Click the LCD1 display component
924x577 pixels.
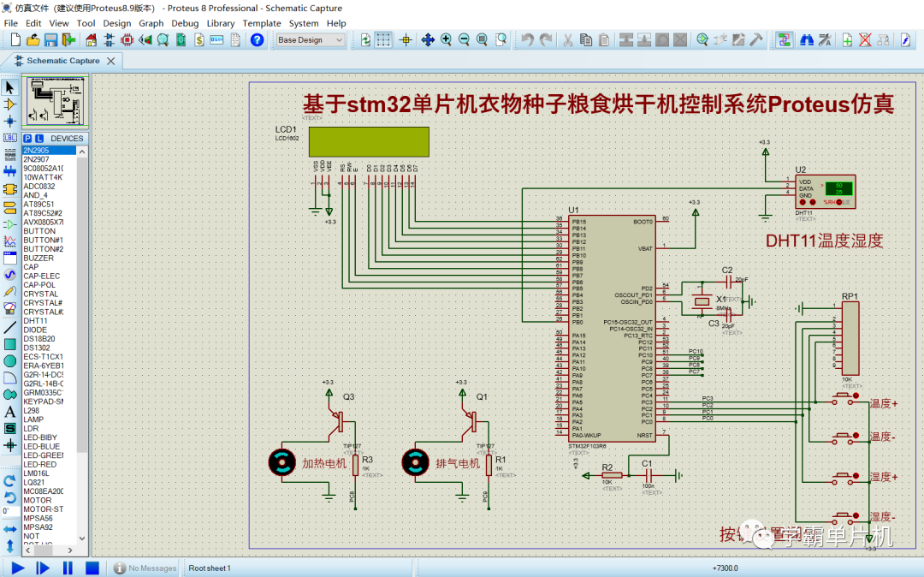(369, 142)
